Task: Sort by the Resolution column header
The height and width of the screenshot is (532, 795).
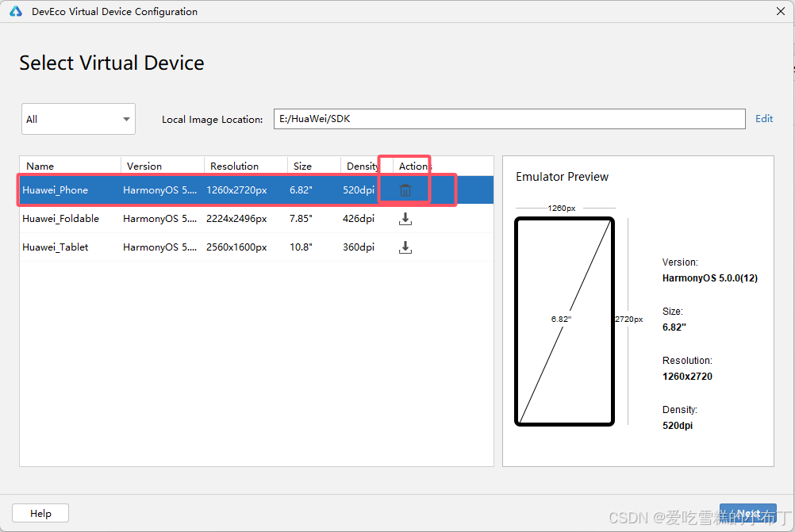Action: pos(245,166)
